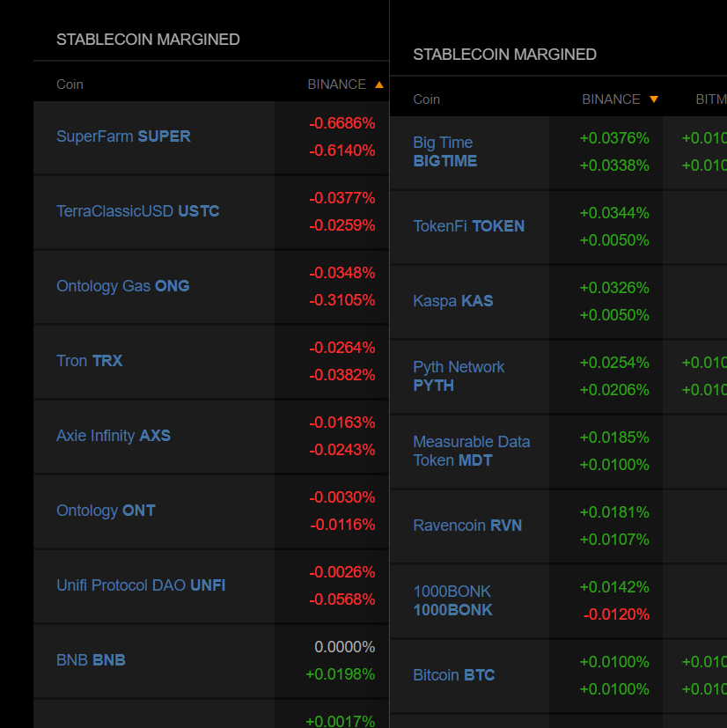Click PYTH rate +0.0206%
Screen dimensions: 727x728
(x=614, y=390)
